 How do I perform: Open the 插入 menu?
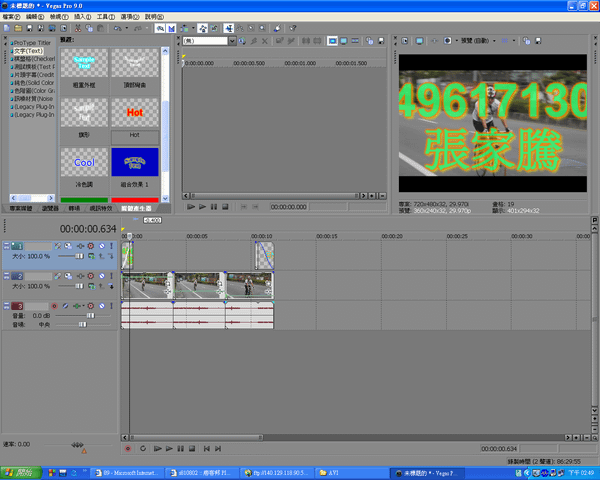click(x=83, y=17)
